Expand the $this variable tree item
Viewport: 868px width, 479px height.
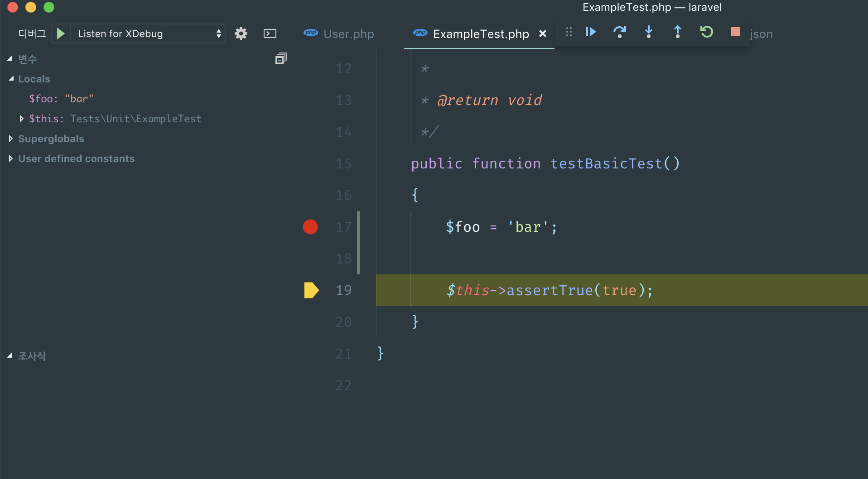point(21,119)
